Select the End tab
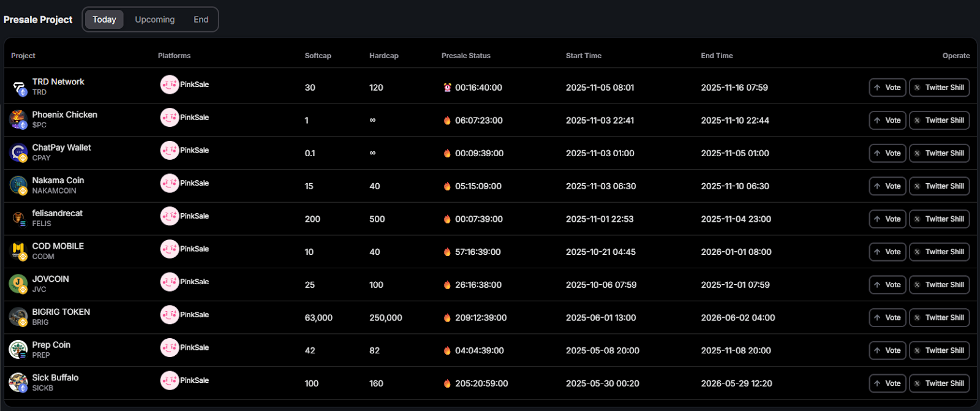The height and width of the screenshot is (411, 980). (201, 20)
